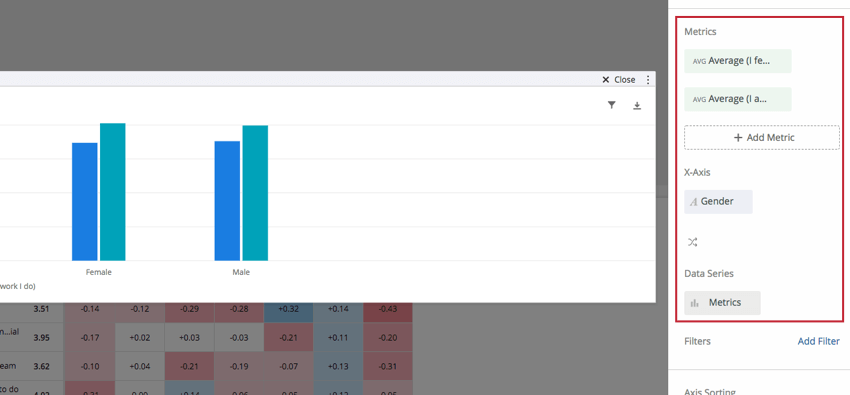Open the Gender X-Axis field
850x395 pixels.
point(718,202)
